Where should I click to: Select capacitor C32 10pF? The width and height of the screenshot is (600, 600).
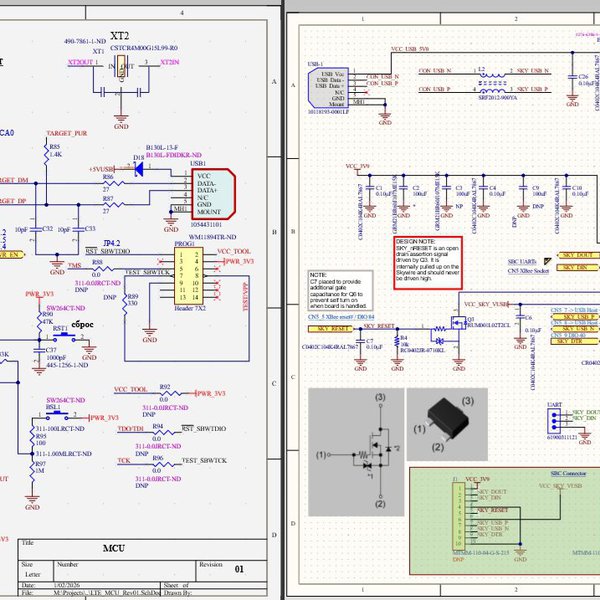point(36,229)
